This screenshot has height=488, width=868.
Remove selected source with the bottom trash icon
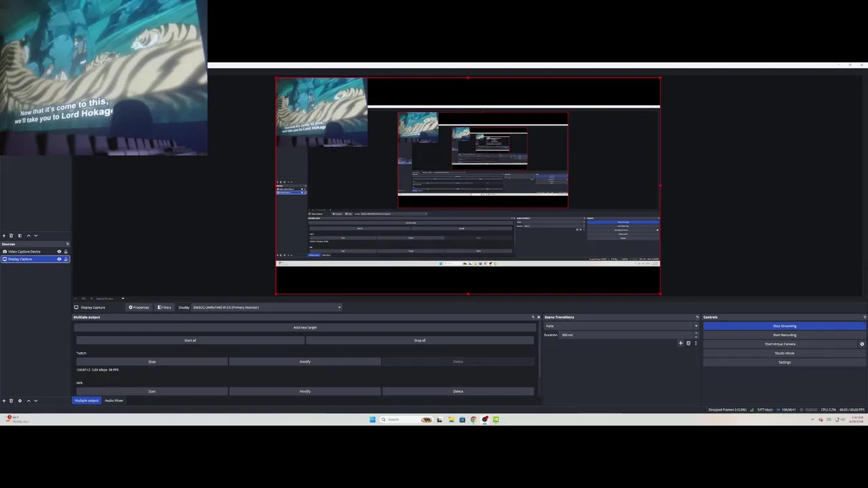click(x=12, y=401)
